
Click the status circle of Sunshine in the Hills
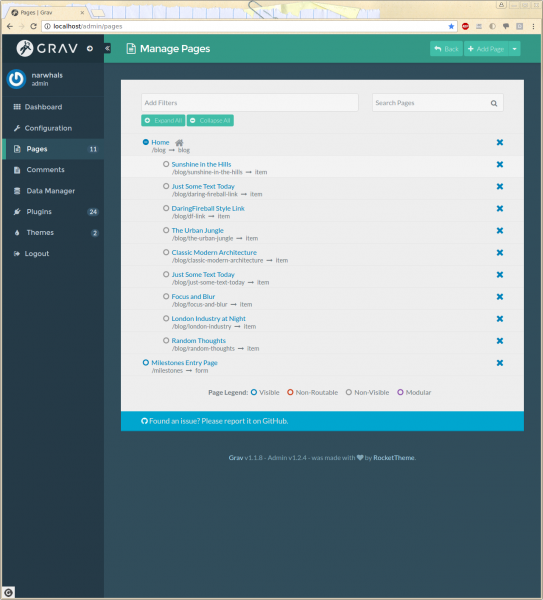[166, 164]
